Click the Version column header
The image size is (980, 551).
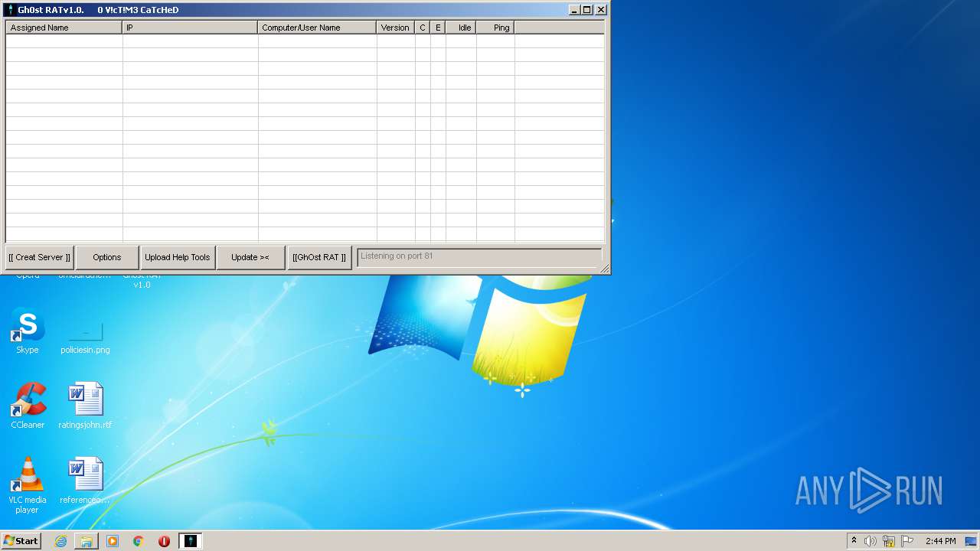click(396, 28)
